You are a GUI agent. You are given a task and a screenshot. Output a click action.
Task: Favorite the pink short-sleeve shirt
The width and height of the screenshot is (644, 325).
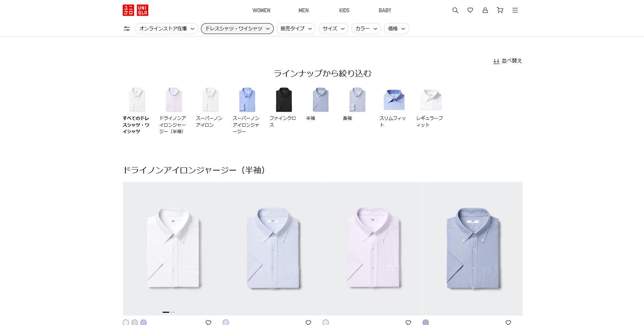tap(408, 322)
